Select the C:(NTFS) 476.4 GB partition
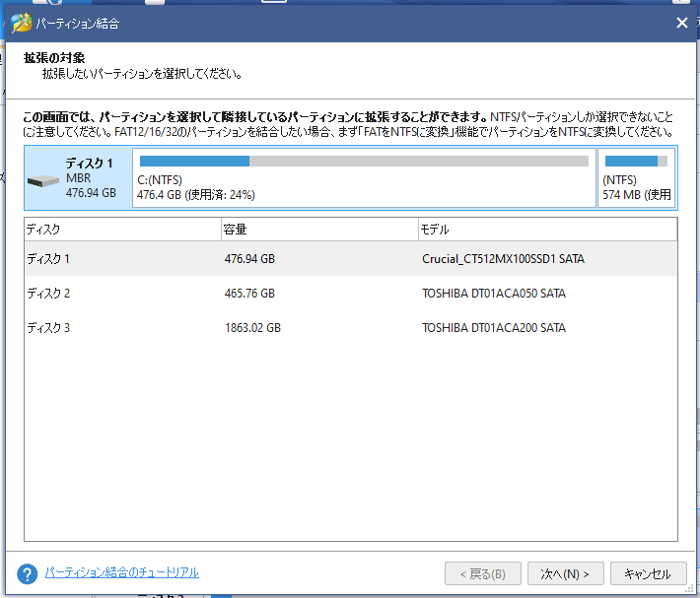Image resolution: width=700 pixels, height=598 pixels. click(364, 178)
